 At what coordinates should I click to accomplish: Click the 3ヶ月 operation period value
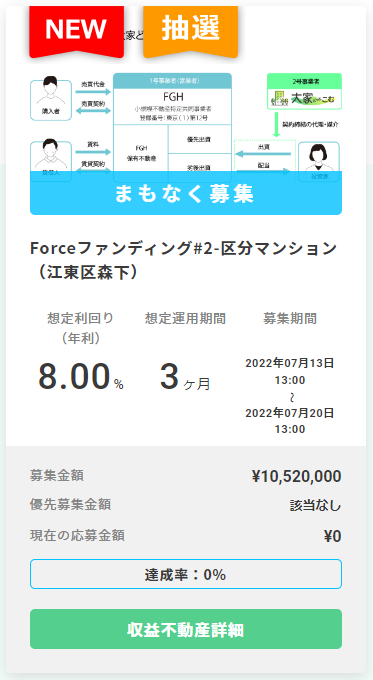pyautogui.click(x=185, y=377)
